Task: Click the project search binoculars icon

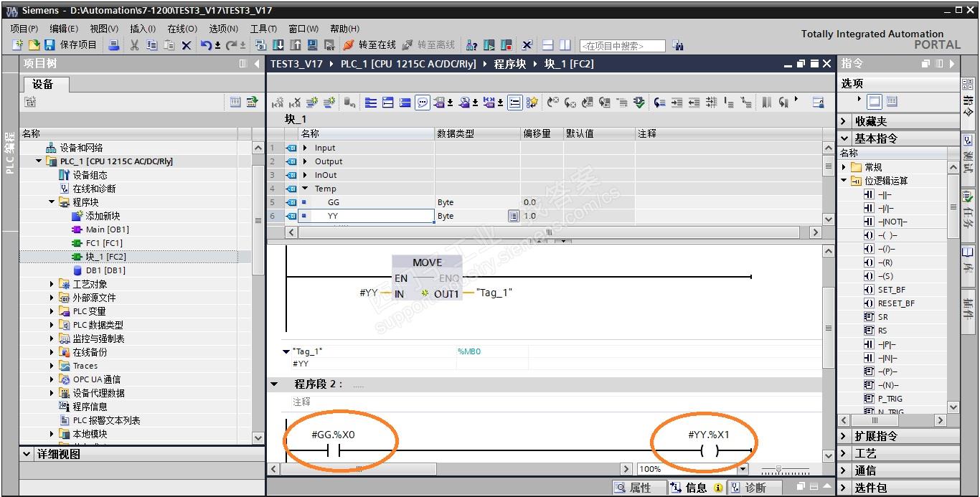Action: (x=677, y=46)
